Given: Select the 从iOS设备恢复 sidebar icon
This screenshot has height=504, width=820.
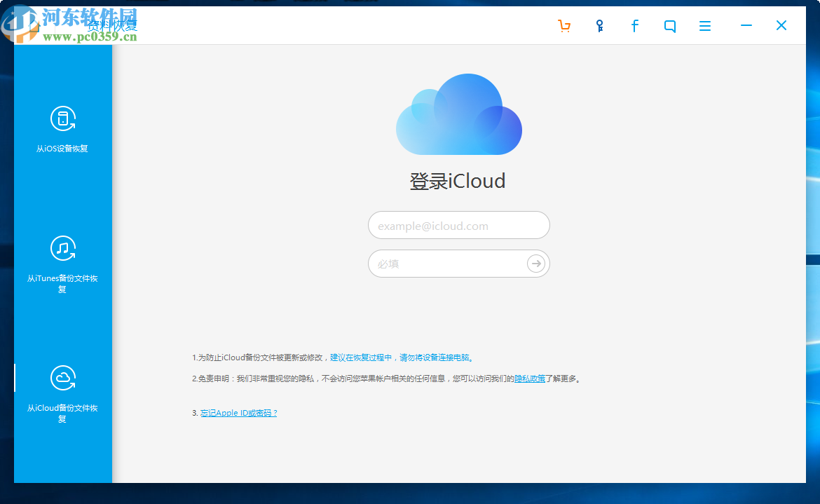Looking at the screenshot, I should [x=62, y=119].
